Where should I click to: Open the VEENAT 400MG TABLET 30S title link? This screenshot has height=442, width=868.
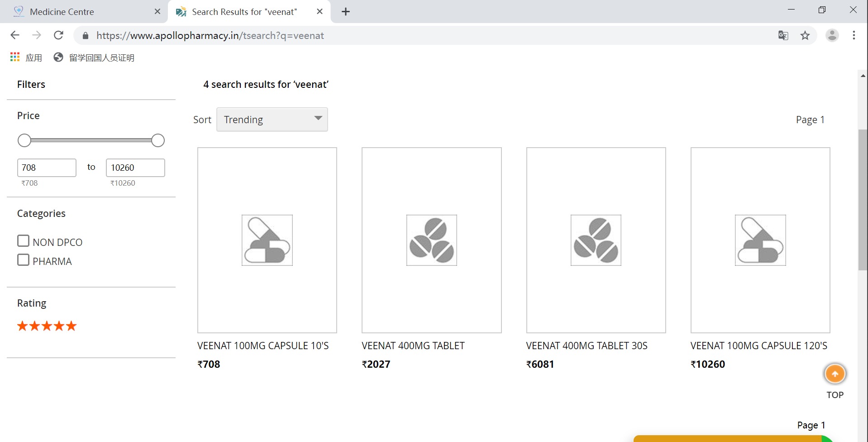tap(587, 346)
